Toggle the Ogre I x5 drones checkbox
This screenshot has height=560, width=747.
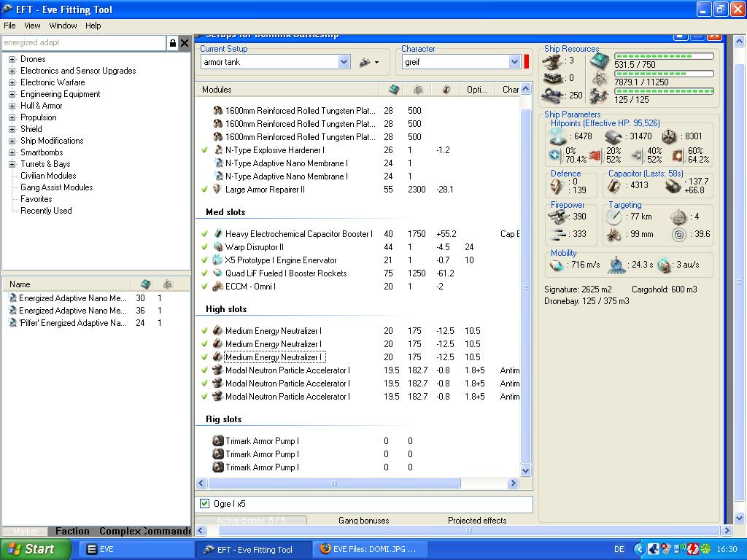pyautogui.click(x=205, y=503)
